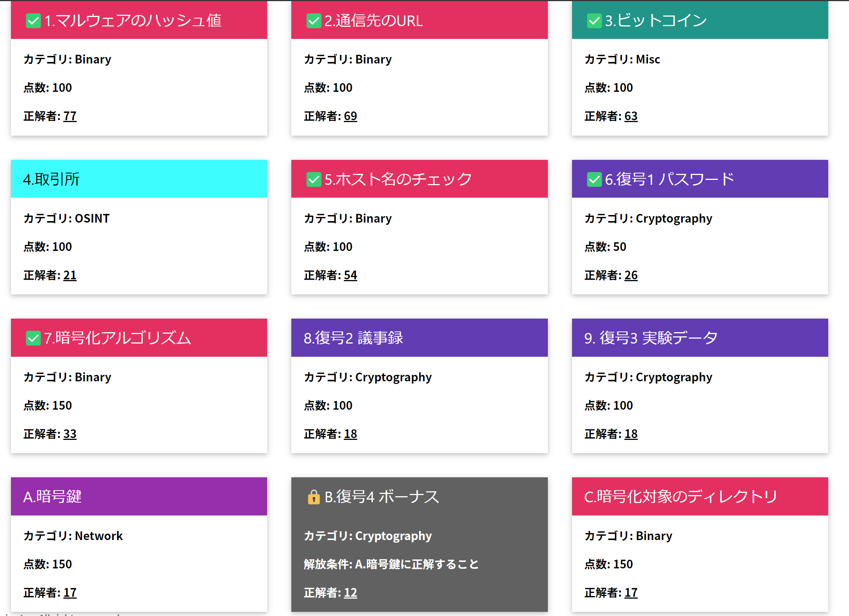Open solver count 21 for 取引所

[70, 275]
